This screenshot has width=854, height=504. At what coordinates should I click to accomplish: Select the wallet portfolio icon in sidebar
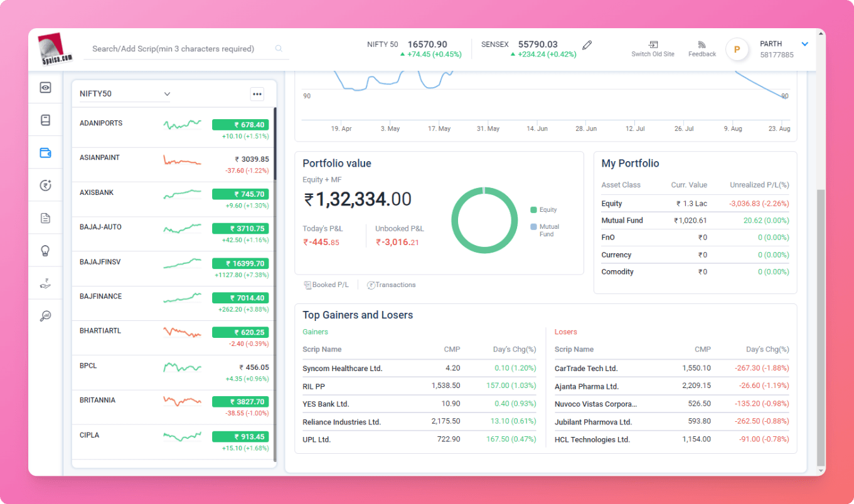[x=45, y=152]
